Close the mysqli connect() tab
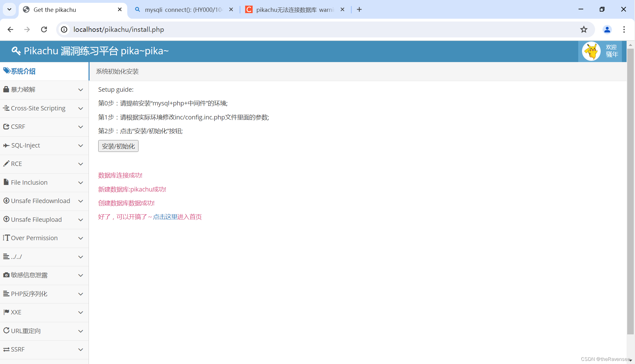This screenshot has height=364, width=635. click(231, 10)
